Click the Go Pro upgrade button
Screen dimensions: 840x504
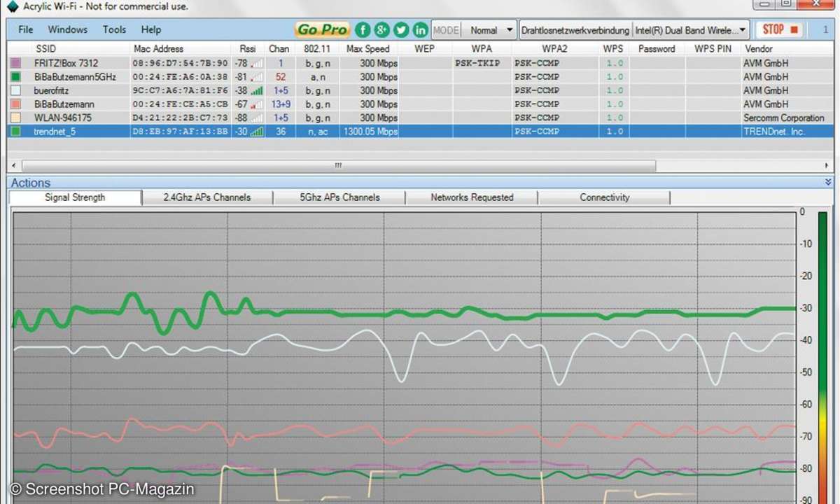[323, 29]
